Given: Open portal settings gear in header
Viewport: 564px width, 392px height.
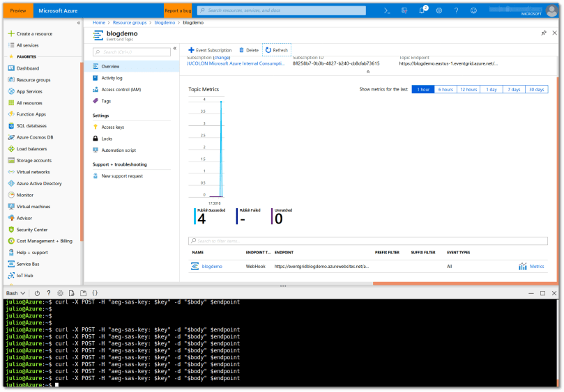Looking at the screenshot, I should (439, 10).
